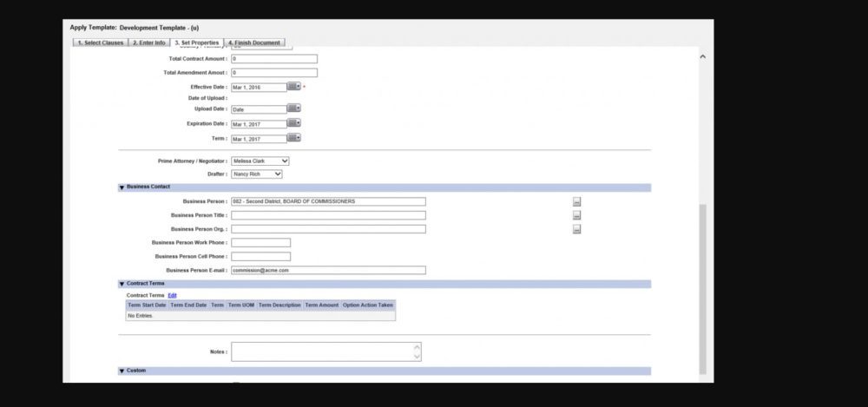The image size is (868, 407).
Task: Click the scroll-up arrow of the page
Action: click(702, 56)
